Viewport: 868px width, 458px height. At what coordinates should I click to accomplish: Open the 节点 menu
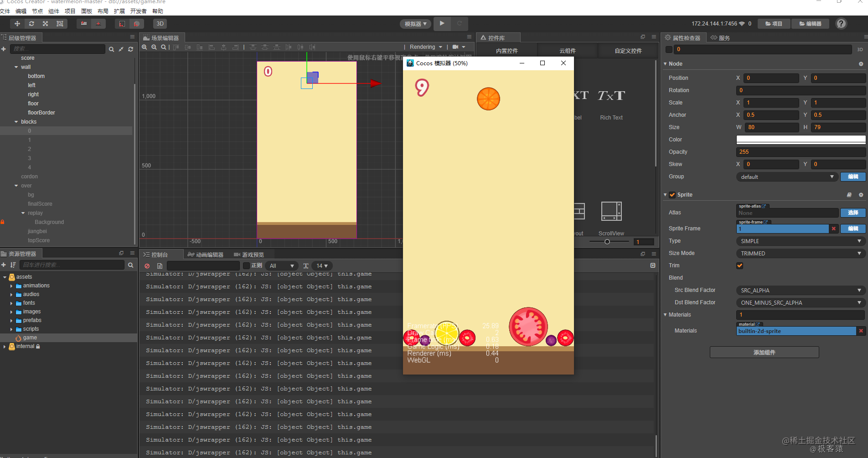click(37, 11)
